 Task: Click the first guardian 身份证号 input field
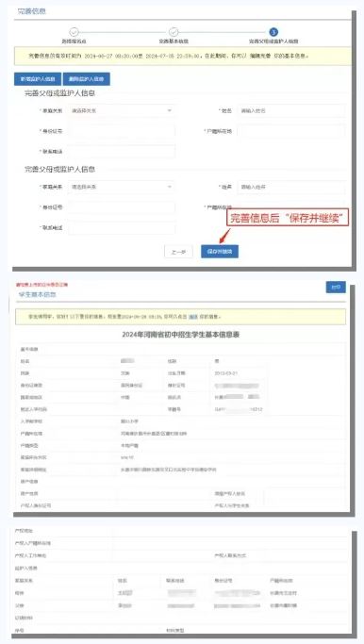click(x=122, y=131)
